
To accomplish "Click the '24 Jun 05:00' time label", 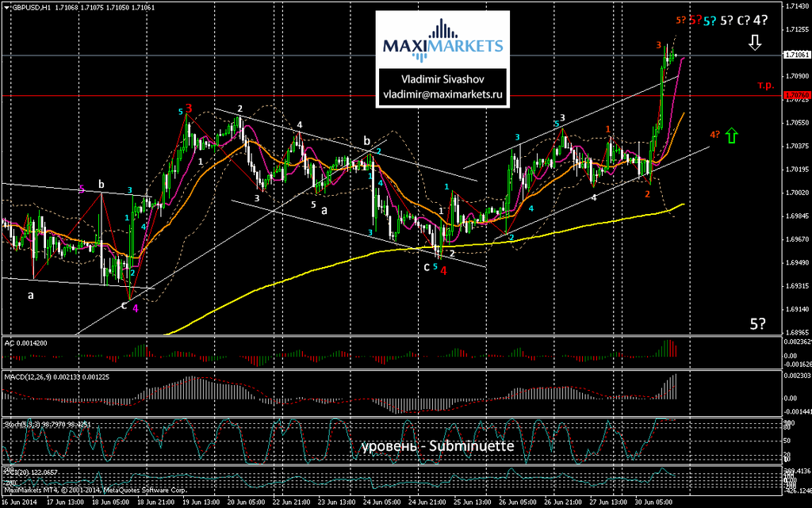I will [381, 502].
